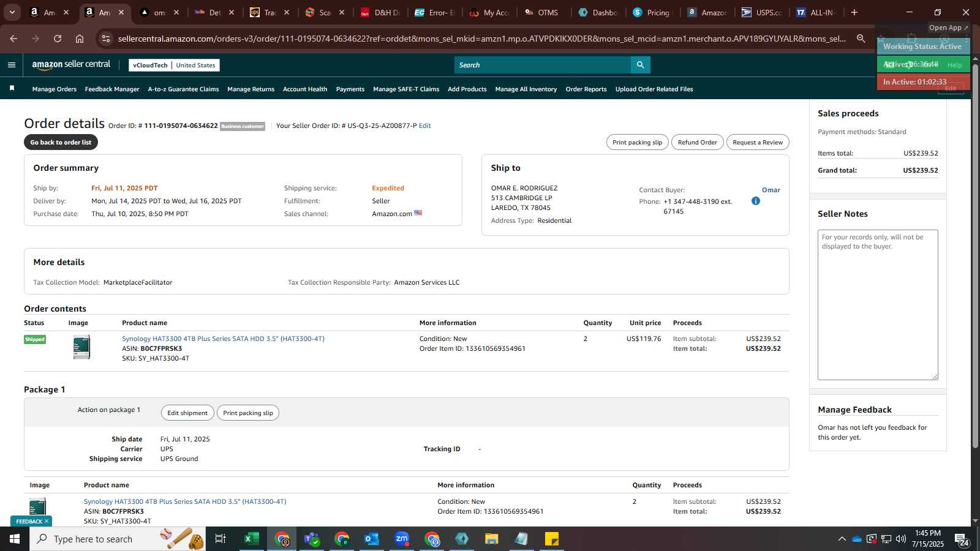980x551 pixels.
Task: Click Open App in the status overlay
Action: pos(948,28)
